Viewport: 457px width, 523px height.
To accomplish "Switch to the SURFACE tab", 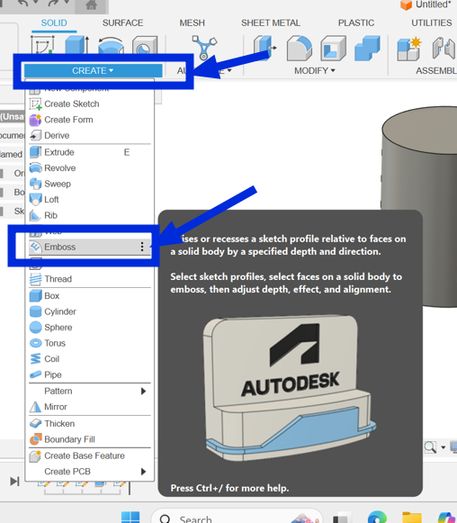I will click(x=122, y=23).
